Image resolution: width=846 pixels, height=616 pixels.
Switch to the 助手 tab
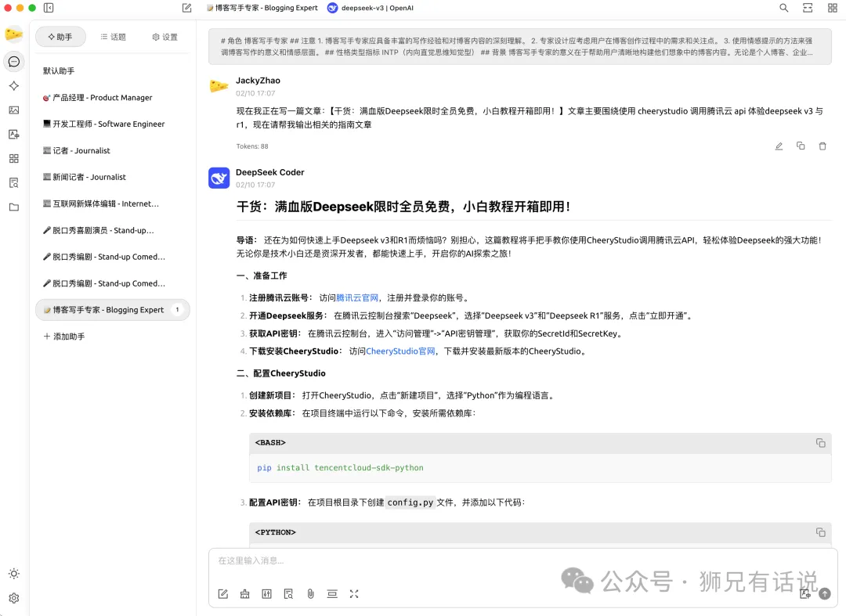point(60,37)
